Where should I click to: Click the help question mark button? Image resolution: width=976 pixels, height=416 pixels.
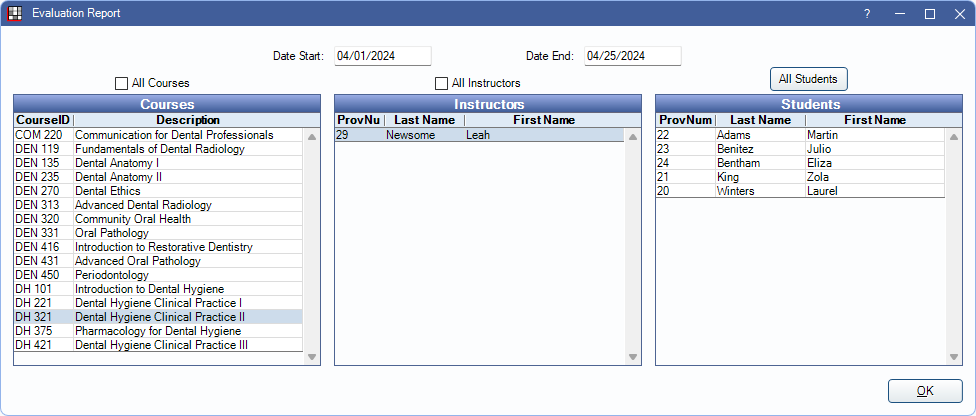point(867,14)
